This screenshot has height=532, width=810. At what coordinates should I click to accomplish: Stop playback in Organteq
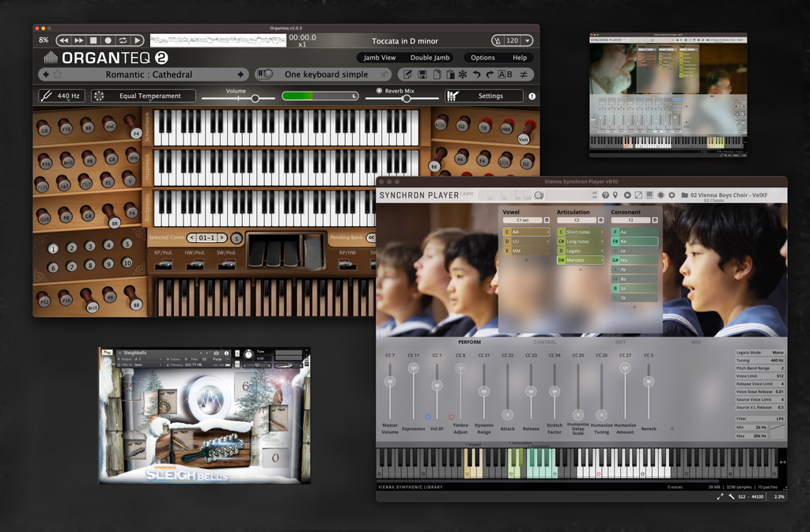point(93,40)
